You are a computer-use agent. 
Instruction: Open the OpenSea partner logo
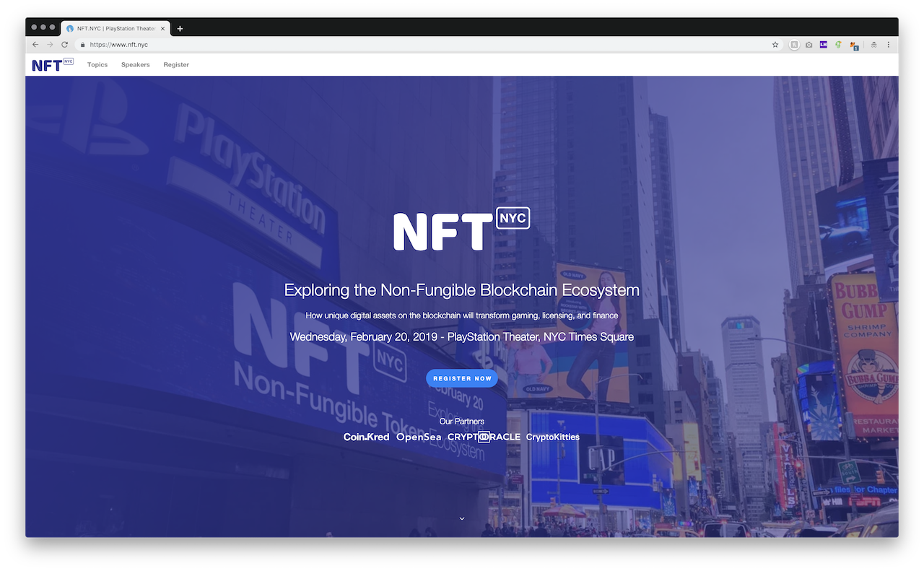tap(419, 437)
